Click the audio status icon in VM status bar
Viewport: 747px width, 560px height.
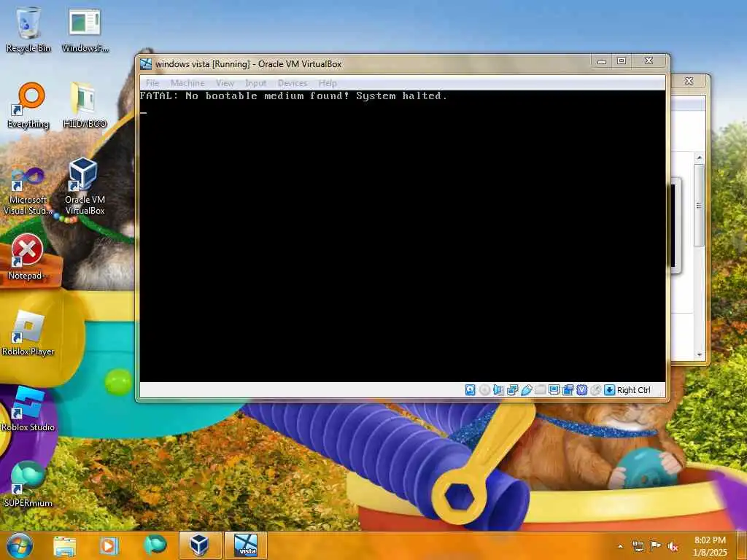pos(498,390)
